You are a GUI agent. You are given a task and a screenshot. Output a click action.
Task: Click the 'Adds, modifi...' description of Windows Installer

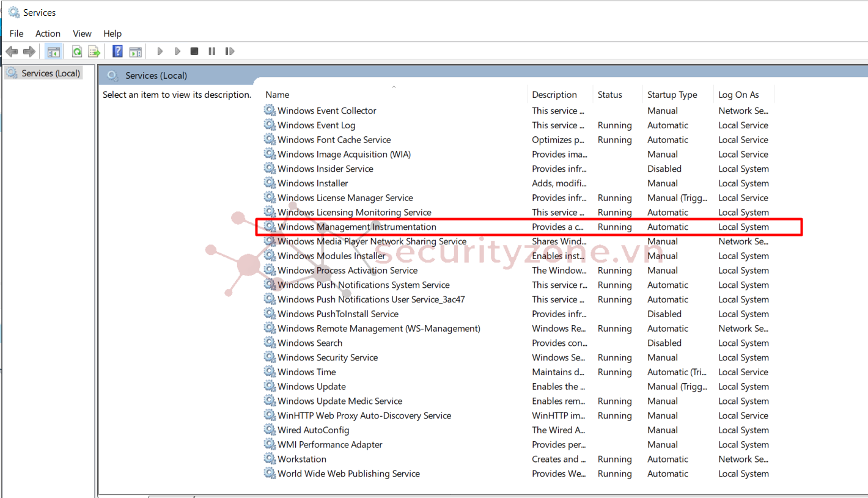pyautogui.click(x=559, y=183)
